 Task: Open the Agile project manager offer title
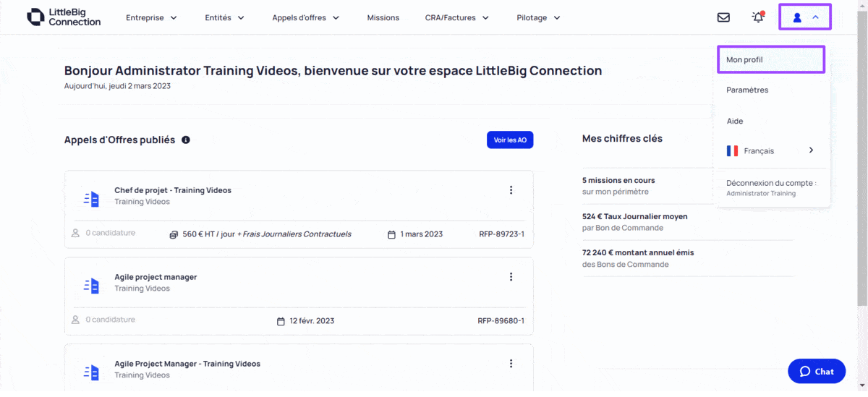[156, 277]
